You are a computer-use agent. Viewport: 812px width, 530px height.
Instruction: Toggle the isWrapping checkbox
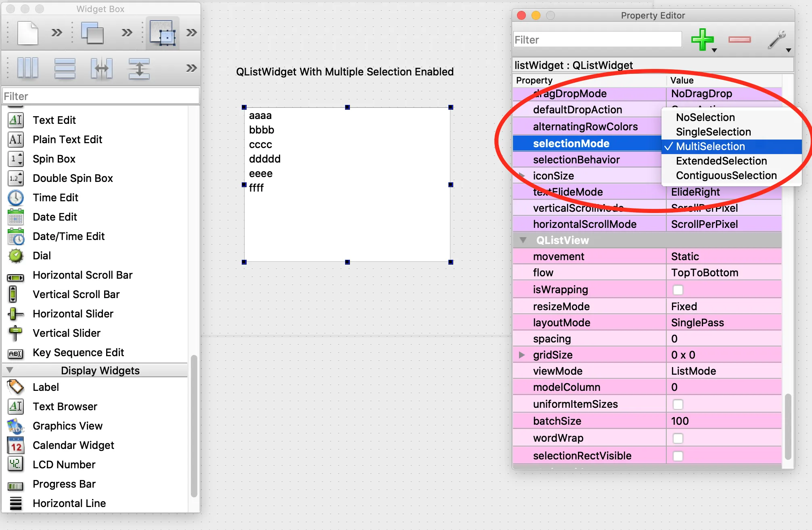click(678, 290)
